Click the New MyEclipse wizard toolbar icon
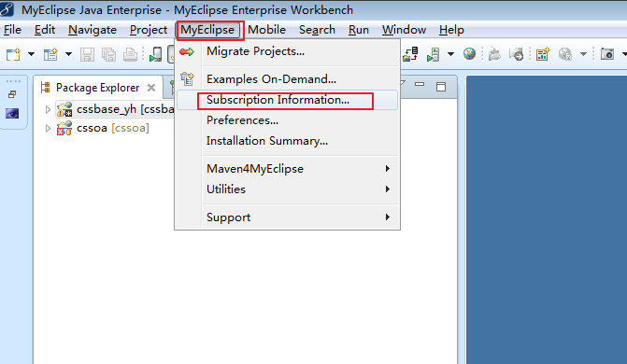This screenshot has width=627, height=364. (50, 54)
